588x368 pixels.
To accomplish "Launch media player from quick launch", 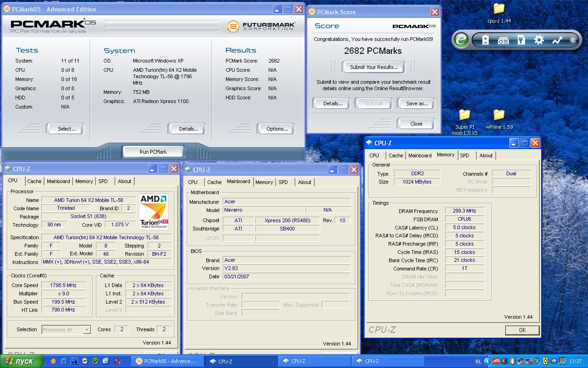I will [85, 361].
